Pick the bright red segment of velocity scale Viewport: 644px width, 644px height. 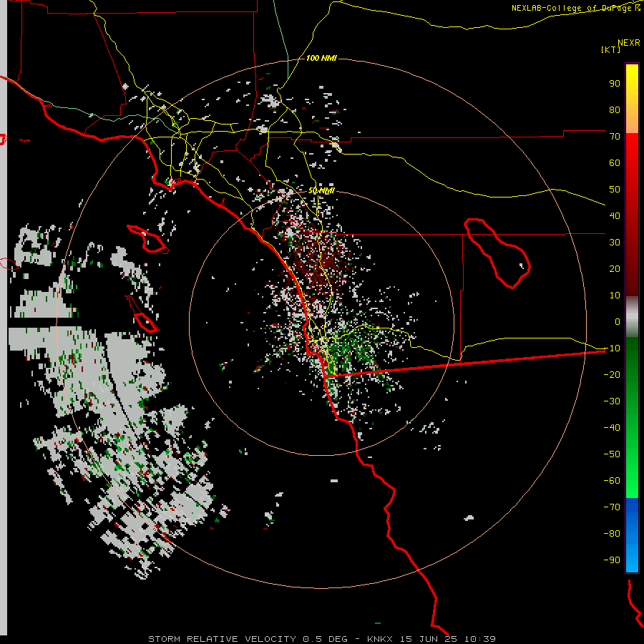(x=632, y=215)
